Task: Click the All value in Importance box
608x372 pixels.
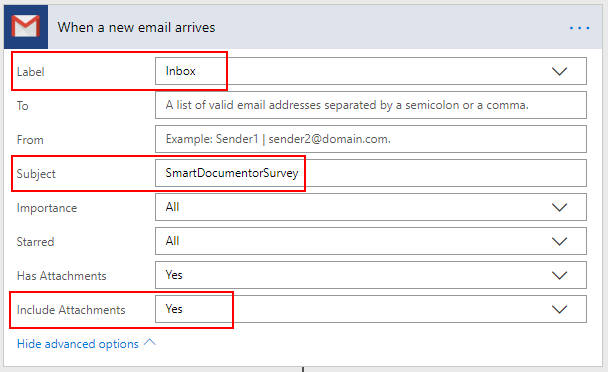Action: click(173, 207)
